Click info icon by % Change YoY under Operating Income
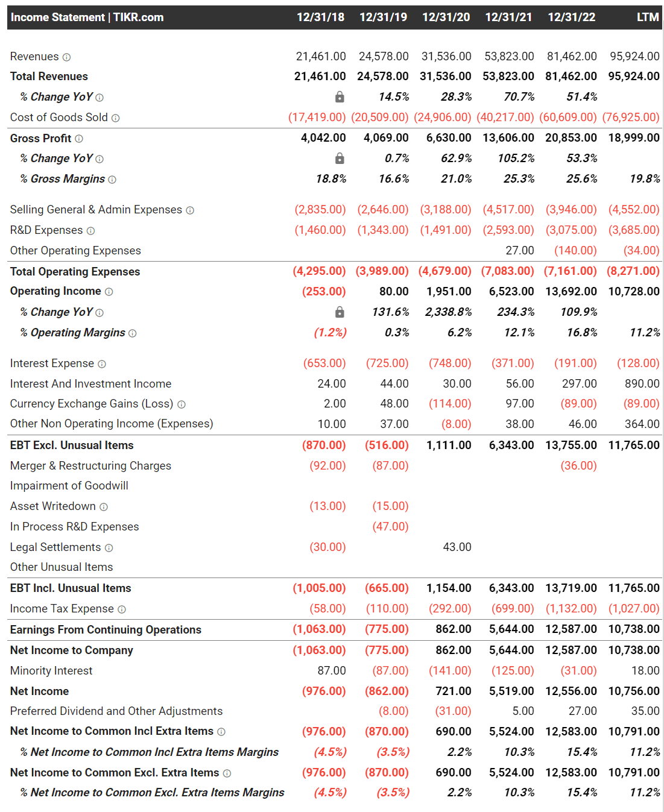The width and height of the screenshot is (664, 812). (x=100, y=313)
